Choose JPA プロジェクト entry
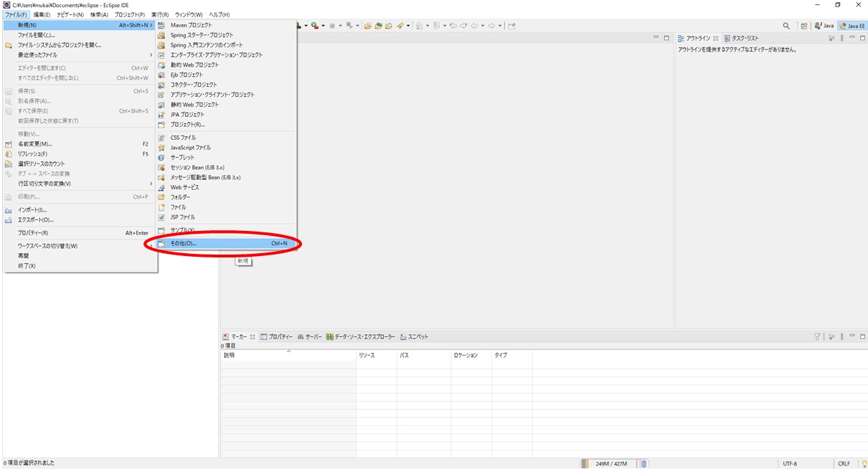The height and width of the screenshot is (469, 868). coord(227,115)
